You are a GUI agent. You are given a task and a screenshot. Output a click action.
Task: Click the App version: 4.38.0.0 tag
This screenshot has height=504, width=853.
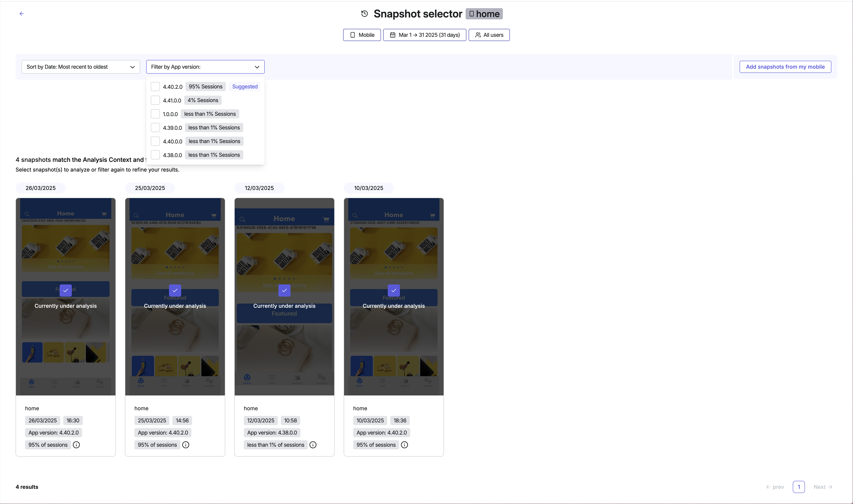[272, 433]
